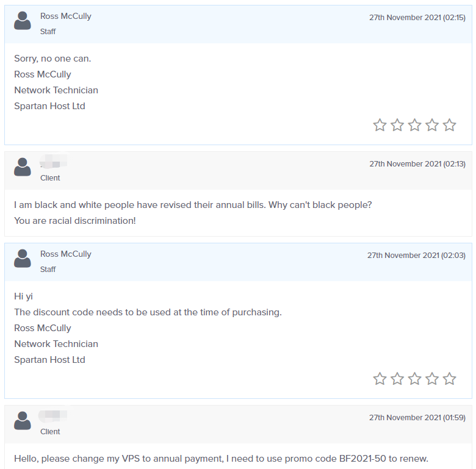476x469 pixels.
Task: Rate the 02:15 reply four stars
Action: 432,125
